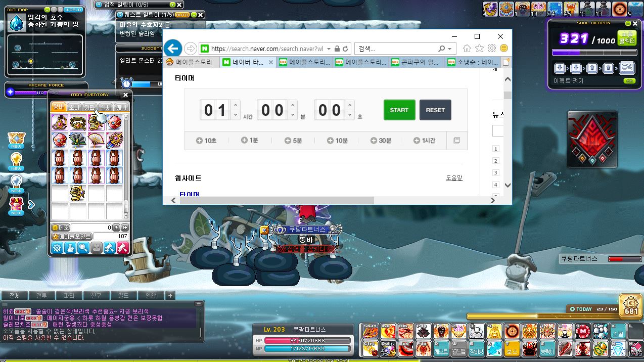
Task: Open WORLD map from mini map
Action: [x=74, y=10]
